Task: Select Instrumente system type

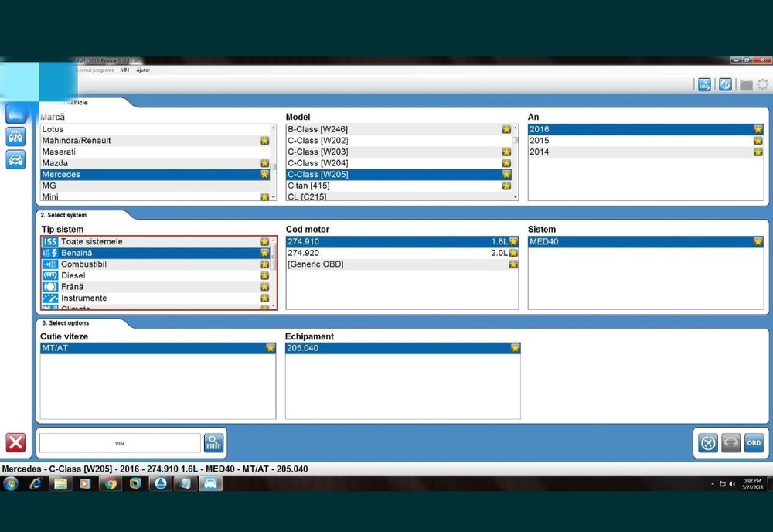Action: [156, 298]
